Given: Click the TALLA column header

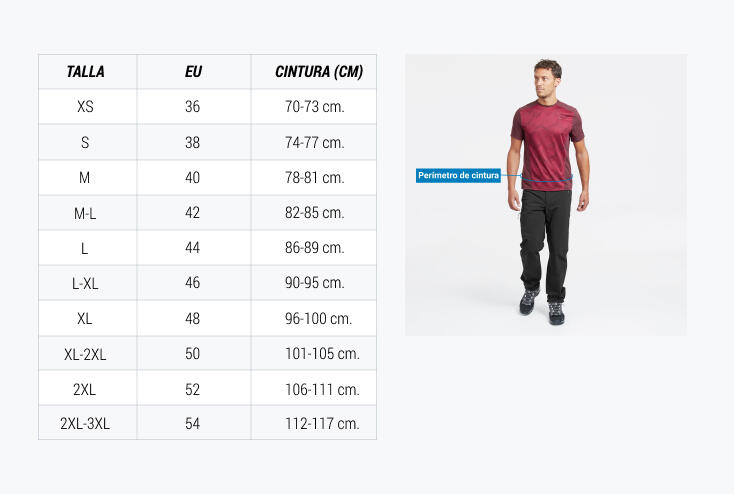Looking at the screenshot, I should point(85,72).
